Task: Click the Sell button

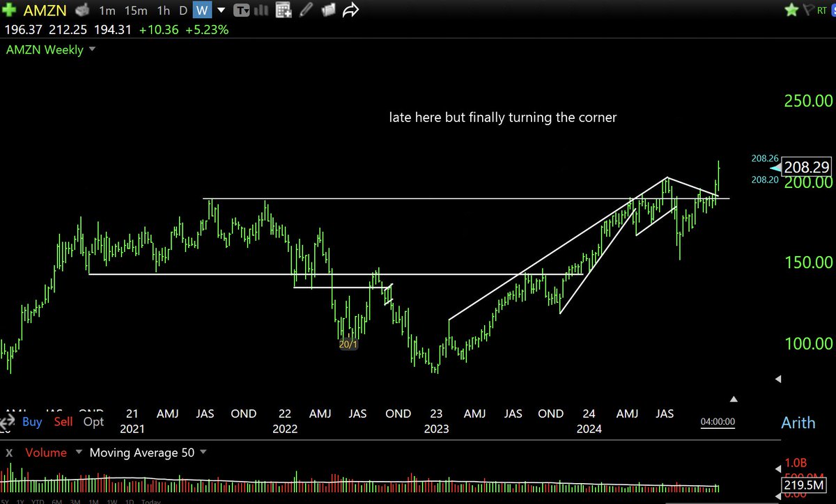Action: 63,421
